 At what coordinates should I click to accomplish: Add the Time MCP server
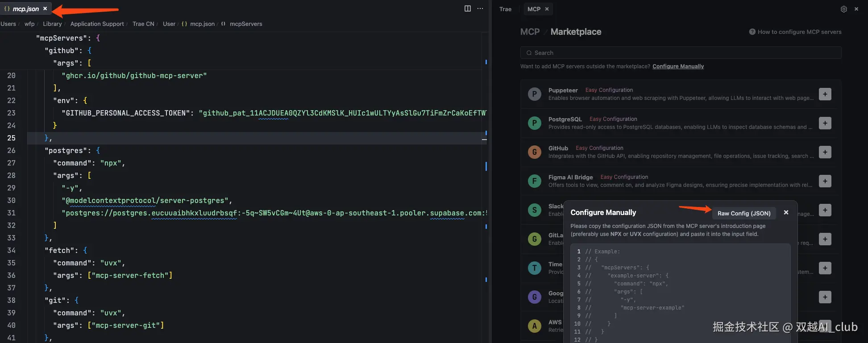tap(825, 268)
